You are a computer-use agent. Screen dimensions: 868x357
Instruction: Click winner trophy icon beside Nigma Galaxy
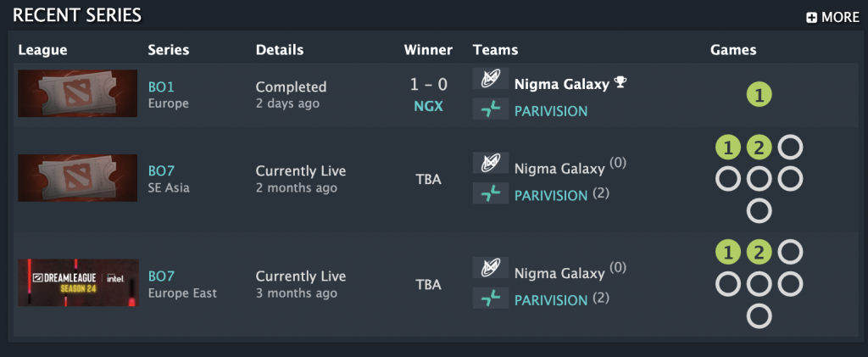pyautogui.click(x=620, y=82)
